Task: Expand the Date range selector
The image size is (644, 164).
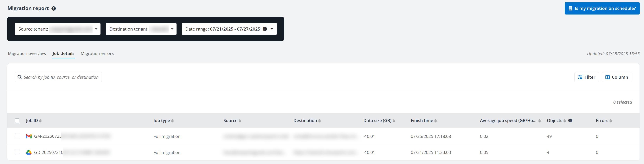Action: (x=272, y=29)
